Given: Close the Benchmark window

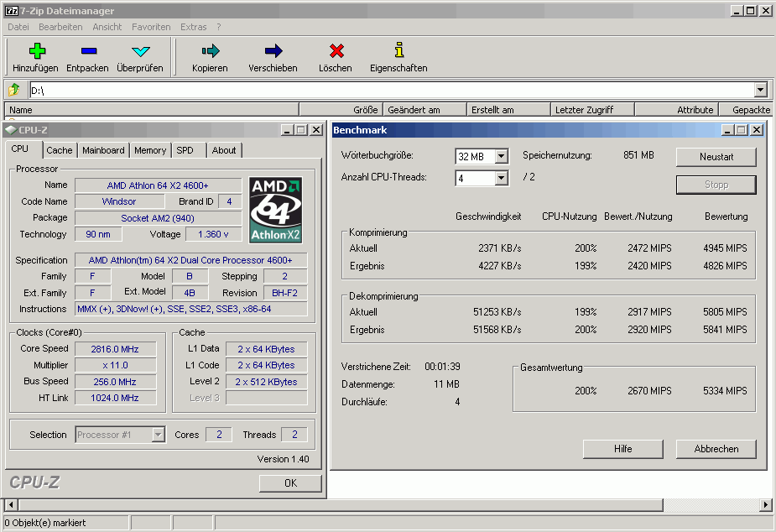Looking at the screenshot, I should 756,130.
